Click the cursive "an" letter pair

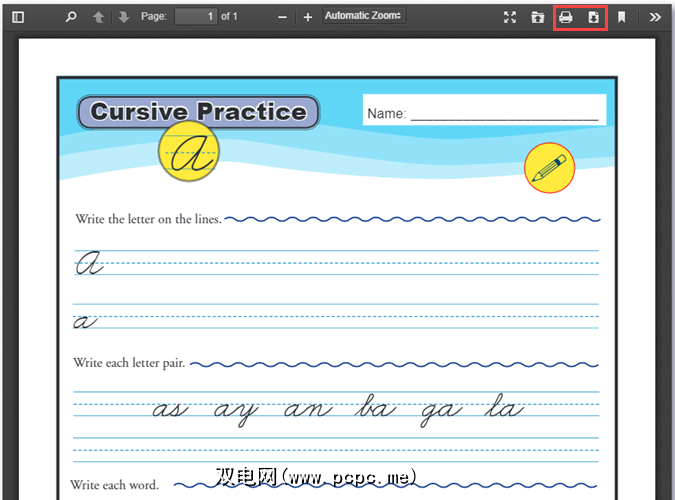tap(307, 409)
